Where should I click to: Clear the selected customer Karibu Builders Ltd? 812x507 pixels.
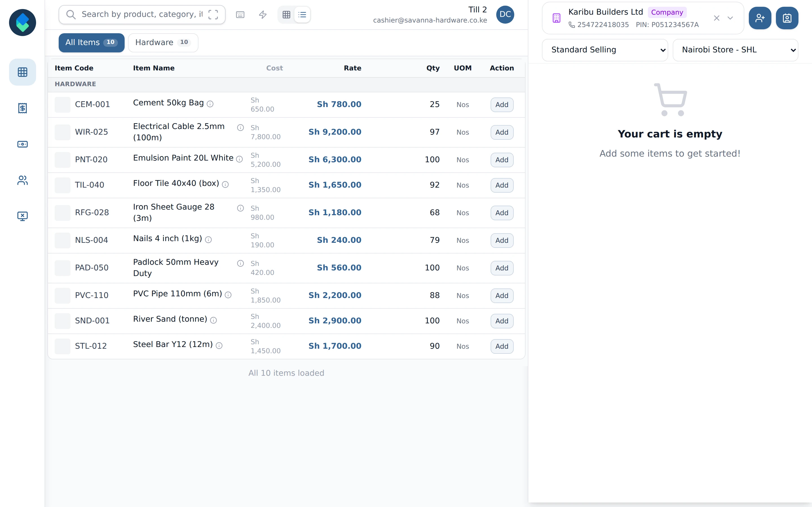[x=717, y=18]
